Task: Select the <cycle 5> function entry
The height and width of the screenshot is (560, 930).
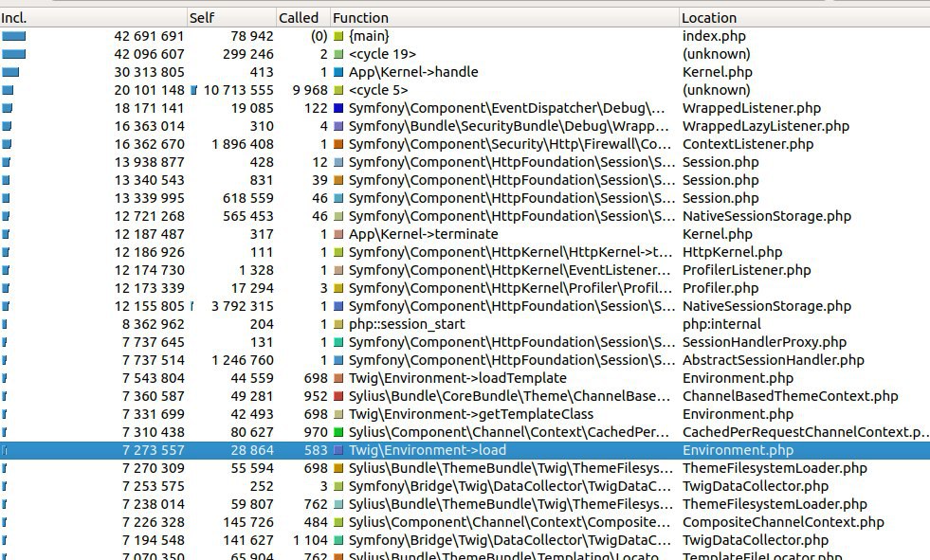Action: pyautogui.click(x=465, y=90)
